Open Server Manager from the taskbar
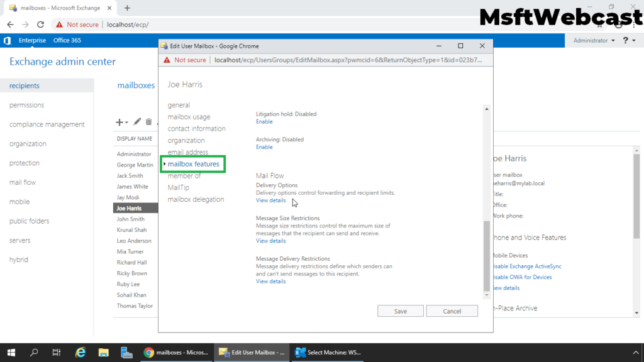Viewport: 644px width, 362px height. point(126,352)
